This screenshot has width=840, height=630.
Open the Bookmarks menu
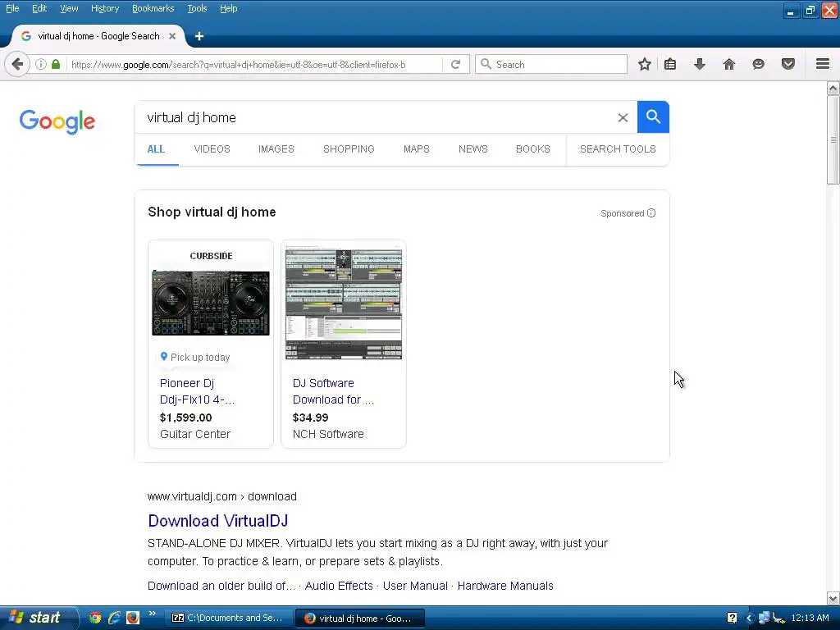(153, 8)
